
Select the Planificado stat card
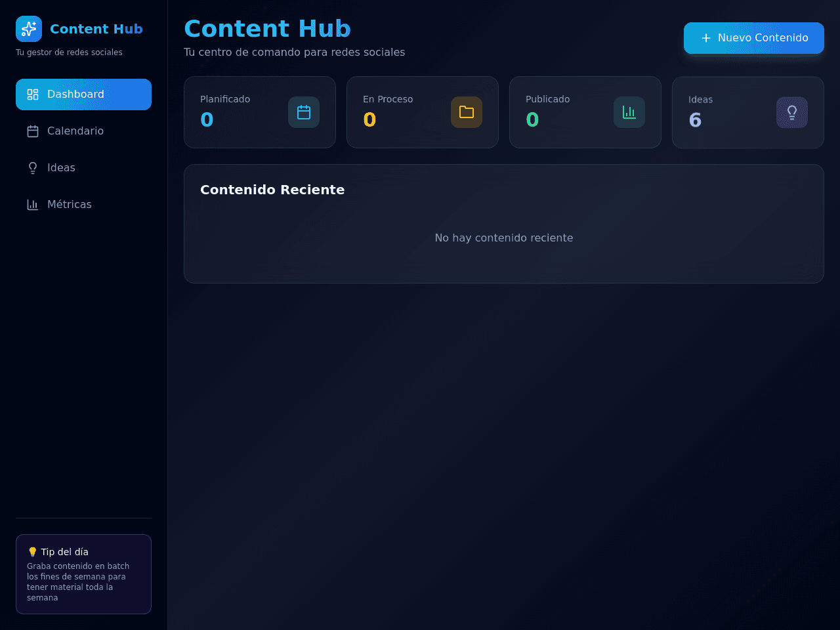(260, 112)
